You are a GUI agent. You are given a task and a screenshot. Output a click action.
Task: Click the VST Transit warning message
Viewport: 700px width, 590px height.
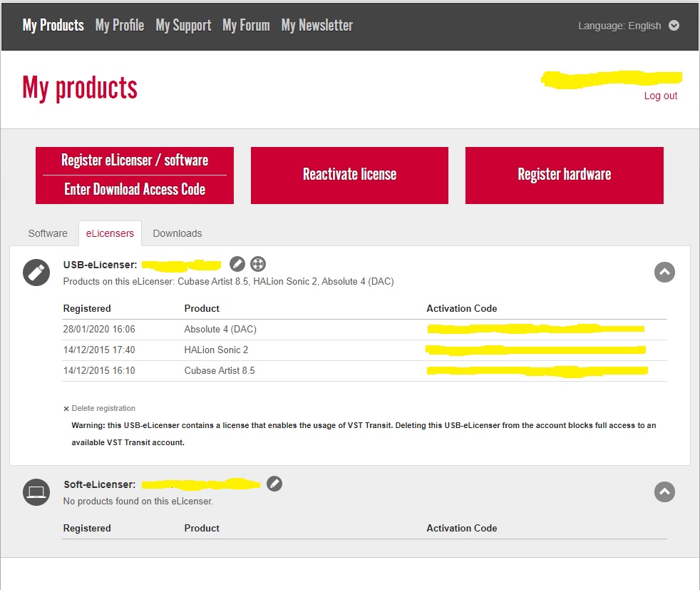tap(364, 434)
